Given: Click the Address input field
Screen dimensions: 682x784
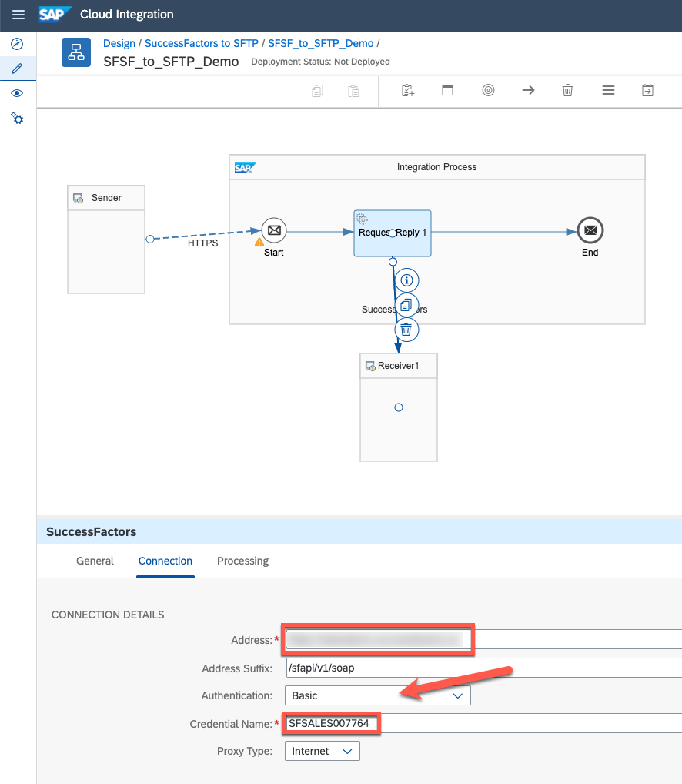Looking at the screenshot, I should [483, 639].
